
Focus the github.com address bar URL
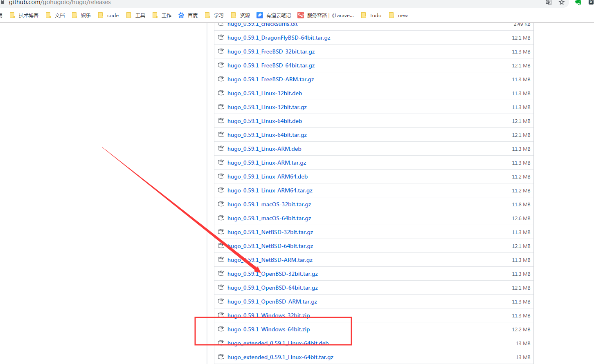click(60, 2)
